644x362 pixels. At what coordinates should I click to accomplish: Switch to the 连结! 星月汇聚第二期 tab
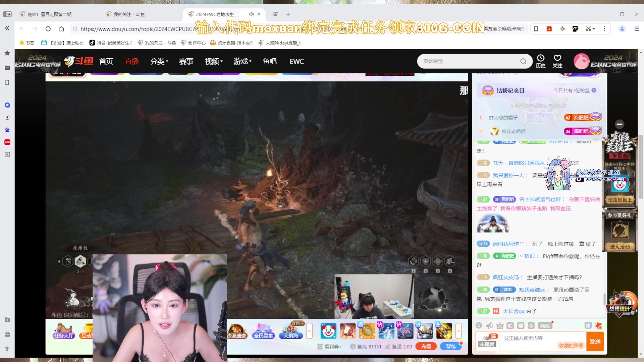click(49, 14)
